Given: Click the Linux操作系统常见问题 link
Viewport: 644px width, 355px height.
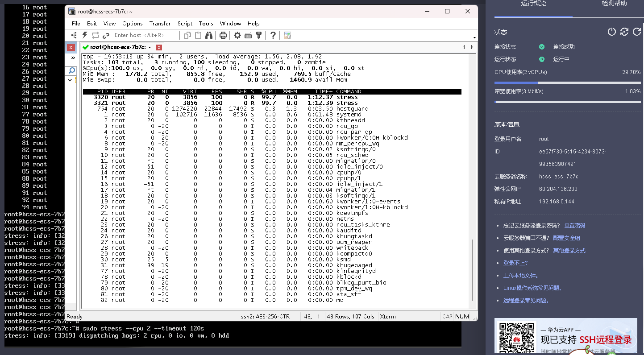Looking at the screenshot, I should click(532, 288).
